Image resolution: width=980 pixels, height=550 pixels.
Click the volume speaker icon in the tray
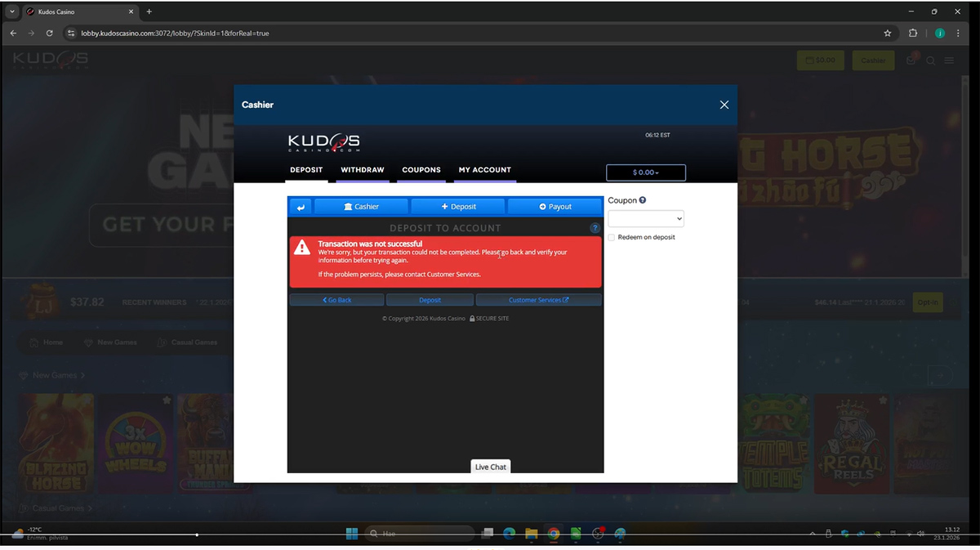[920, 534]
